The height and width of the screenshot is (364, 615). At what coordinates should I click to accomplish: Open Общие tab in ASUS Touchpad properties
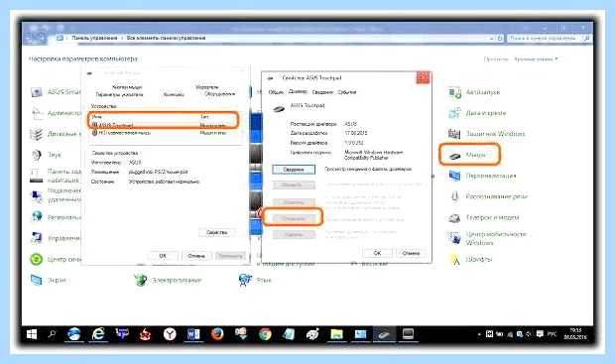pyautogui.click(x=276, y=92)
